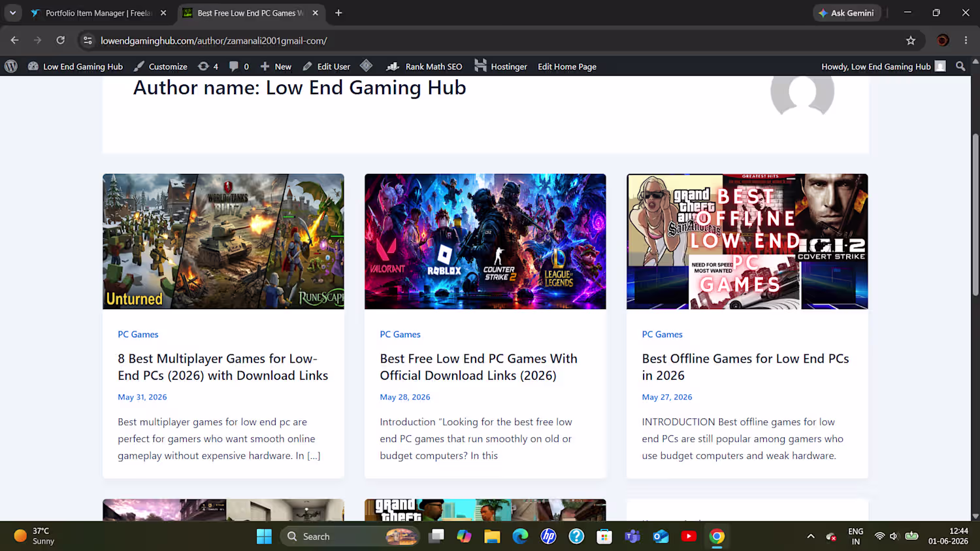
Task: Click the Best Offline Low End PC Games thumbnail
Action: click(747, 241)
